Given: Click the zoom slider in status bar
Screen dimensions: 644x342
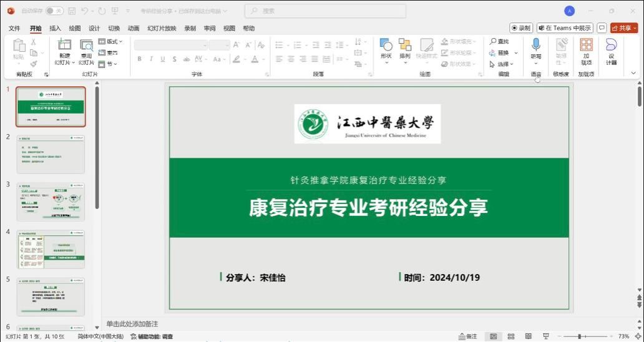Looking at the screenshot, I should pos(585,336).
